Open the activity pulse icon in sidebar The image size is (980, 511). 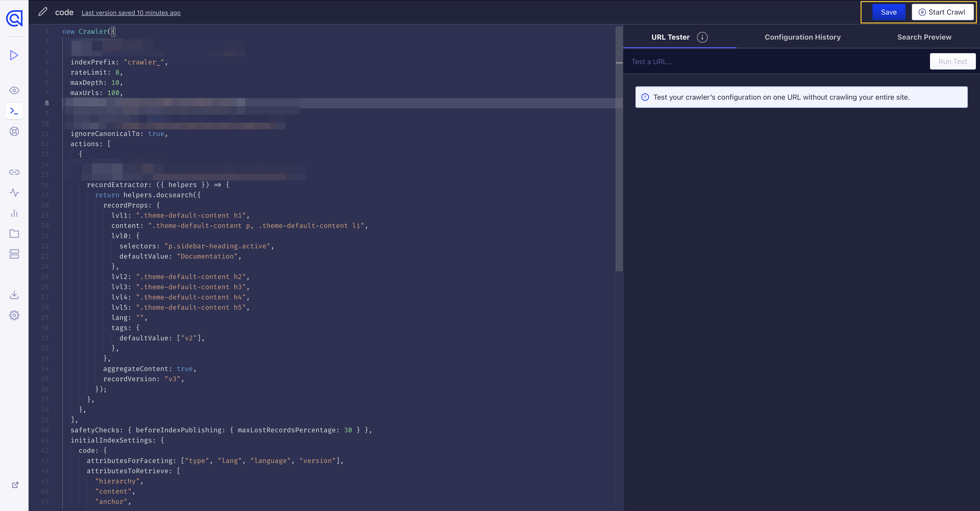(x=14, y=193)
